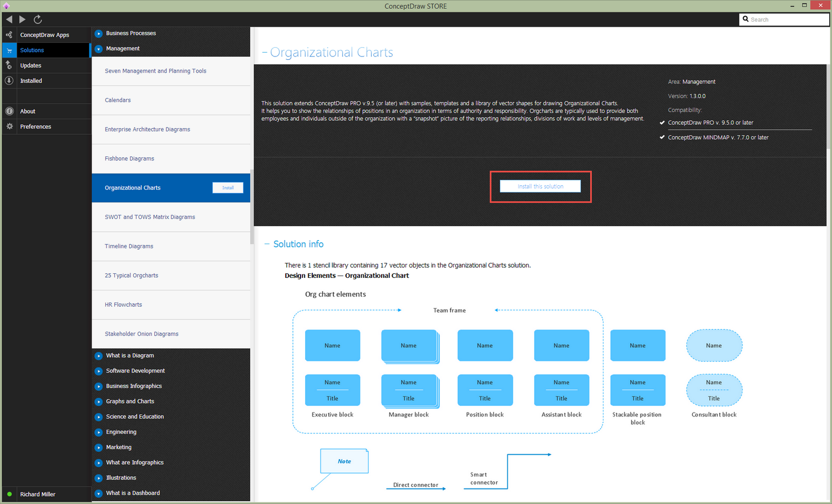
Task: Click the Updates sidebar icon
Action: coord(9,65)
